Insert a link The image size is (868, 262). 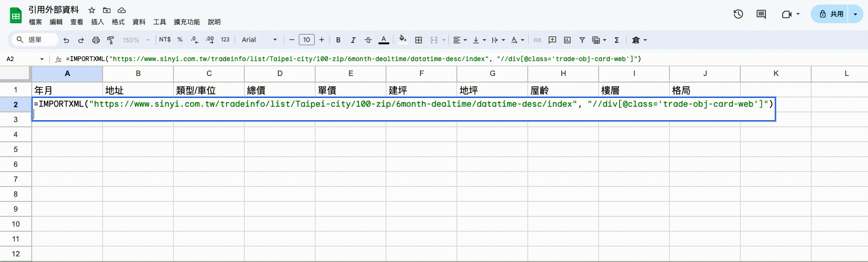click(537, 40)
